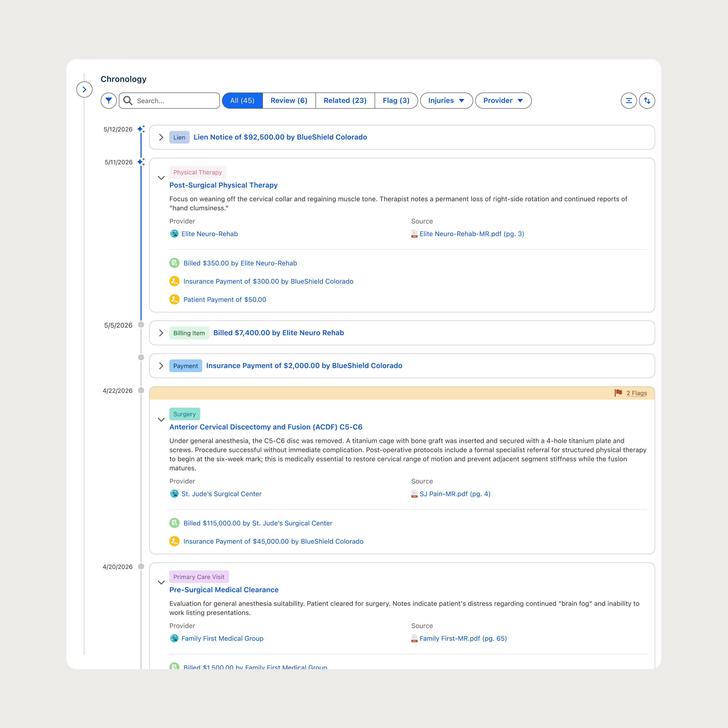The image size is (728, 728).
Task: Select the Flag (3) tab
Action: pos(396,101)
